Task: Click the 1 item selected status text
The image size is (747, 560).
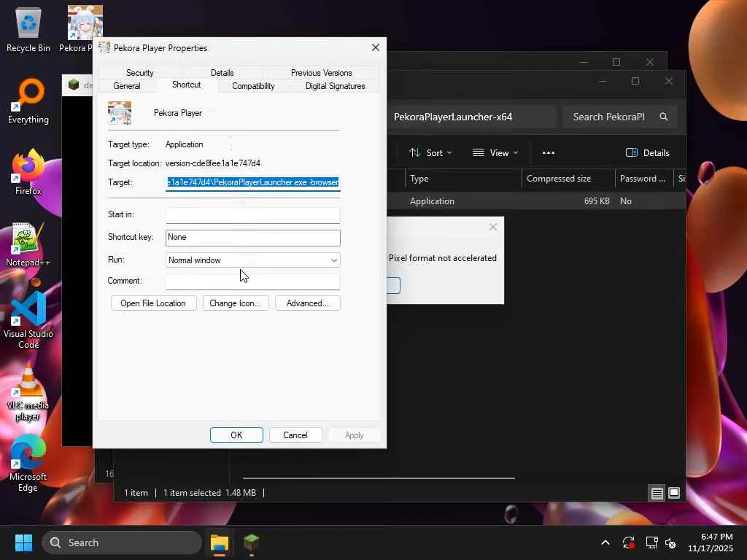Action: pyautogui.click(x=192, y=493)
